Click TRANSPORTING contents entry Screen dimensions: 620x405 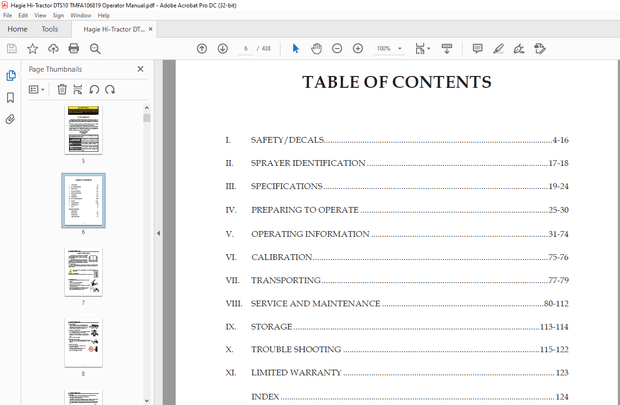pyautogui.click(x=397, y=280)
